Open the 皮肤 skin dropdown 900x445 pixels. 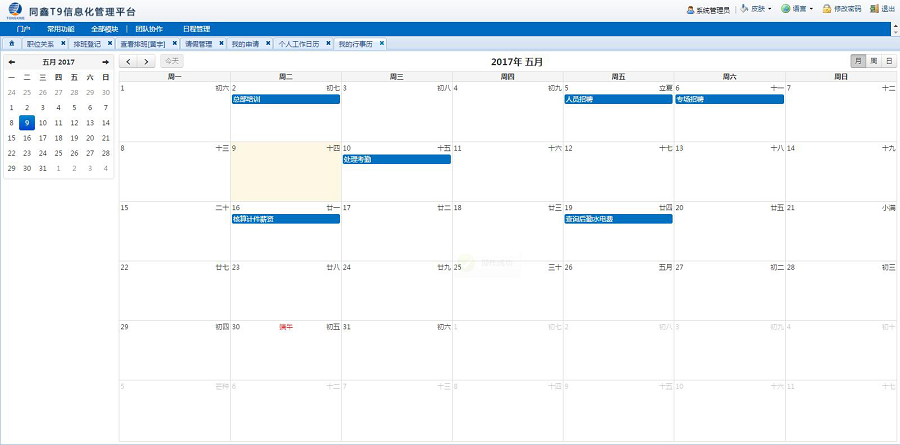click(759, 9)
